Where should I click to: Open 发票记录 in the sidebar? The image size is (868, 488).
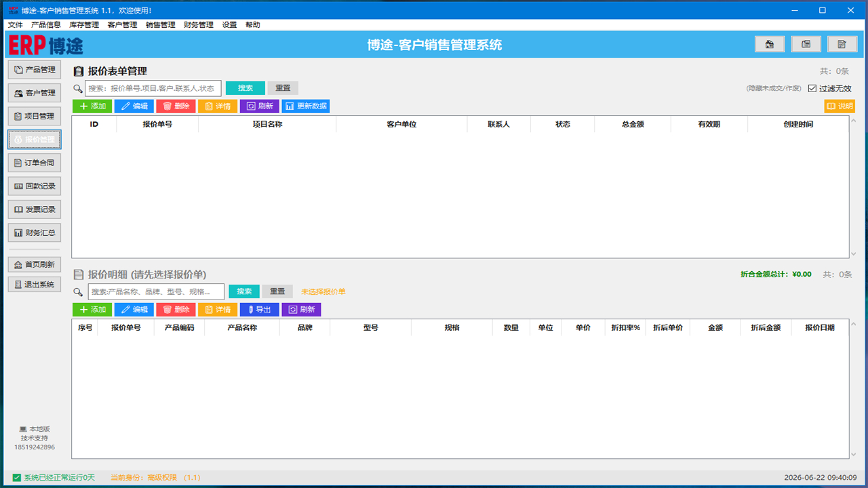tap(35, 209)
